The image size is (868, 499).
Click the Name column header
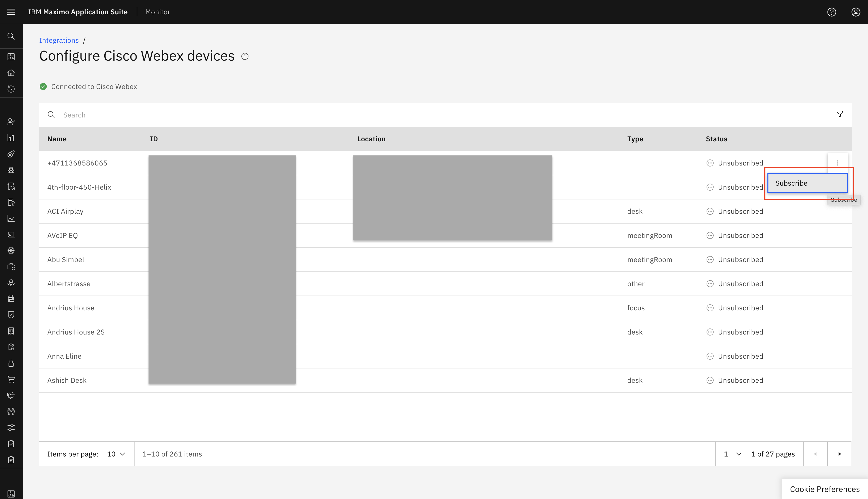coord(57,139)
